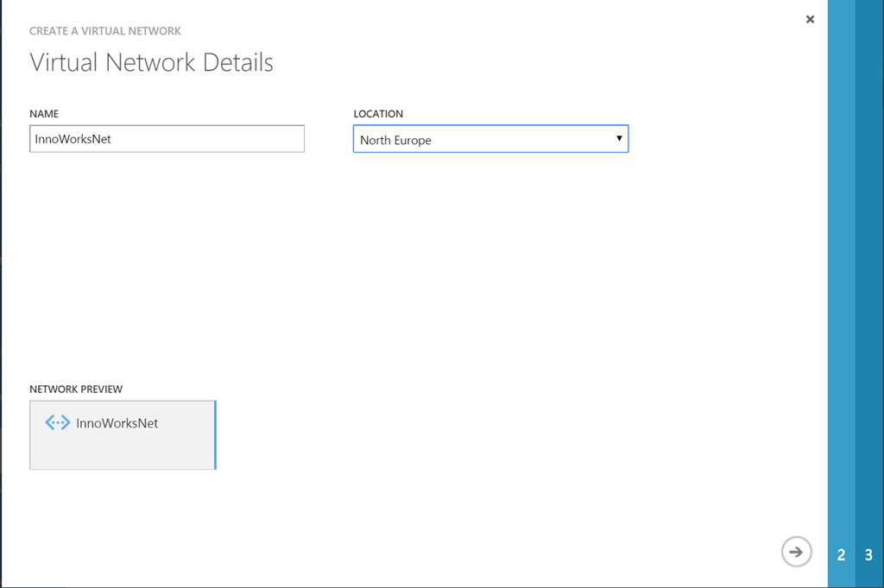Click the CREATE A VIRTUAL NETWORK title text
Viewport: 884px width, 588px height.
click(104, 31)
